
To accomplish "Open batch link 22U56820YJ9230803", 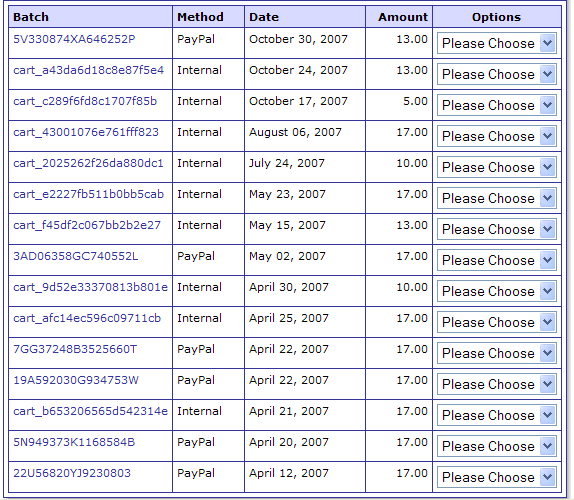I will click(x=72, y=473).
